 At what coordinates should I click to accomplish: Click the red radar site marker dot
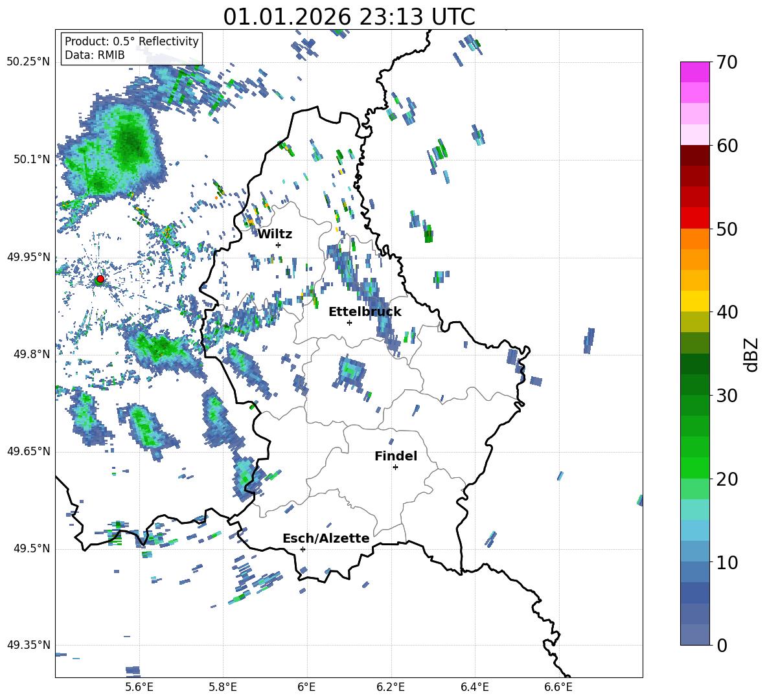point(100,278)
